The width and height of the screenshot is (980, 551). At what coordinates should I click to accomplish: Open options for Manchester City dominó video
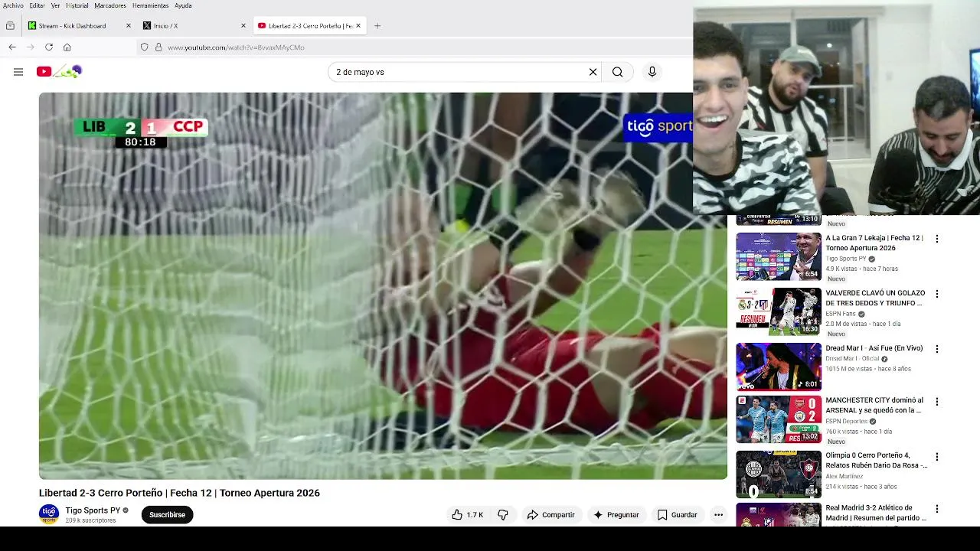point(936,401)
